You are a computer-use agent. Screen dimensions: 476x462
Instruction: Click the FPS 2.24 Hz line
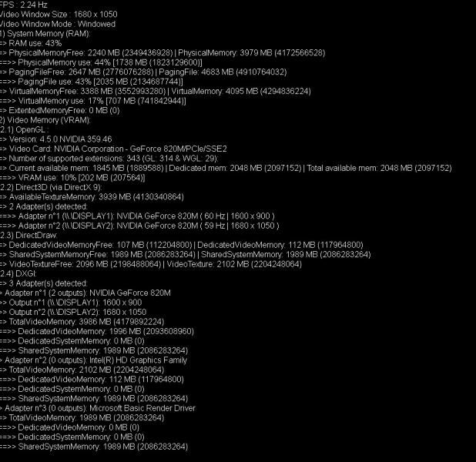point(24,5)
